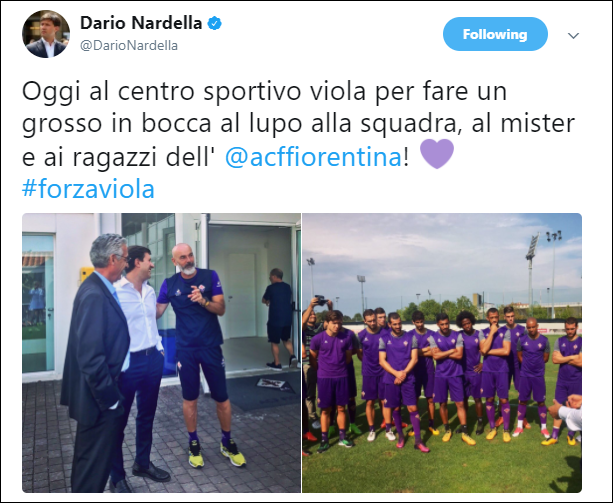This screenshot has width=613, height=503.
Task: Open the left photo with three men
Action: 161,353
